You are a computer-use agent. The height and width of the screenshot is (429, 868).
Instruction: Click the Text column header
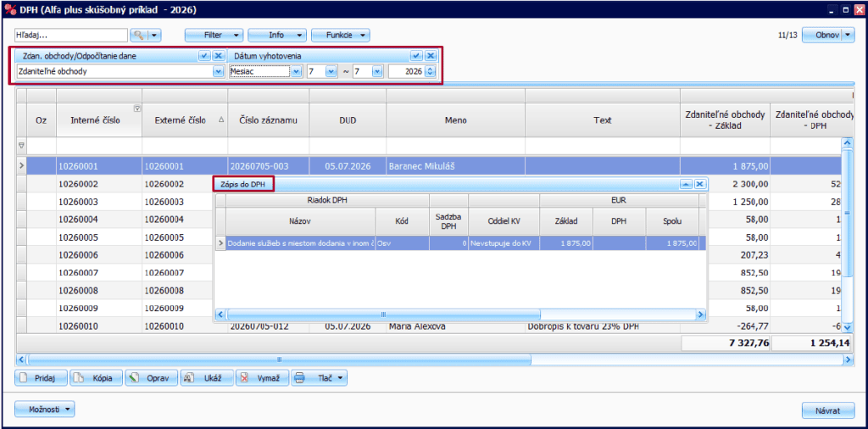(x=603, y=120)
